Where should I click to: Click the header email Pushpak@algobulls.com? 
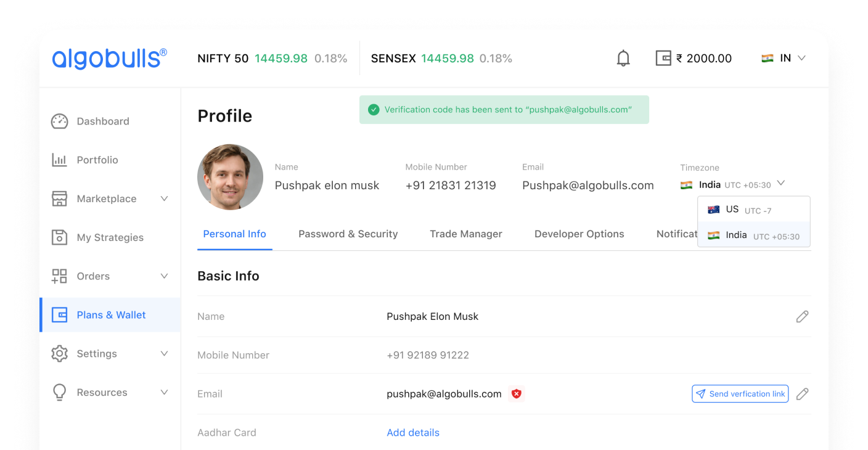[x=588, y=186]
